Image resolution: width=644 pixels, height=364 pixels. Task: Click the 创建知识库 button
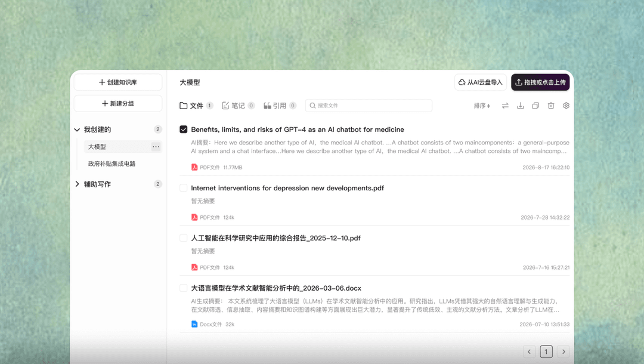(x=118, y=82)
